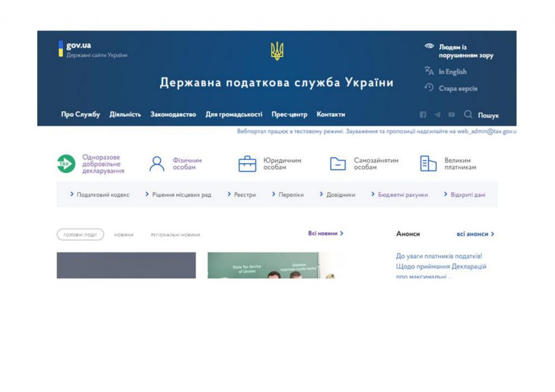Click Пошук search label
The width and height of the screenshot is (555, 392).
click(x=488, y=115)
